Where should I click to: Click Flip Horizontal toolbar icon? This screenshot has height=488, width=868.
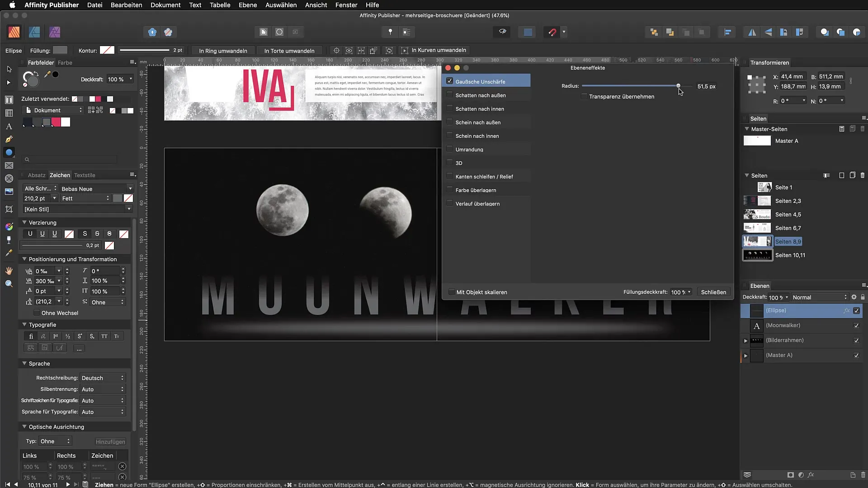pos(752,32)
